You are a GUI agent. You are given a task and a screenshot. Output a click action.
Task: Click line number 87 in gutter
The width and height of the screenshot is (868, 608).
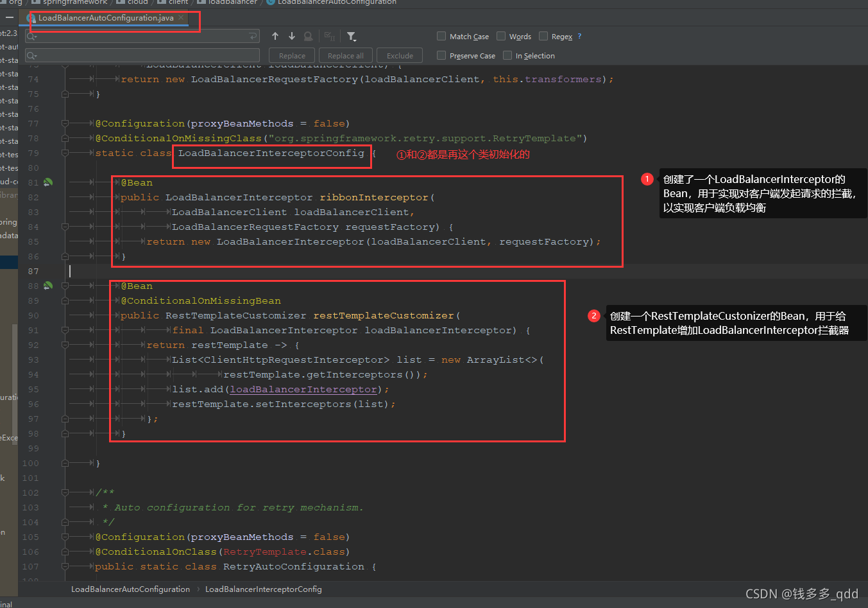coord(33,271)
